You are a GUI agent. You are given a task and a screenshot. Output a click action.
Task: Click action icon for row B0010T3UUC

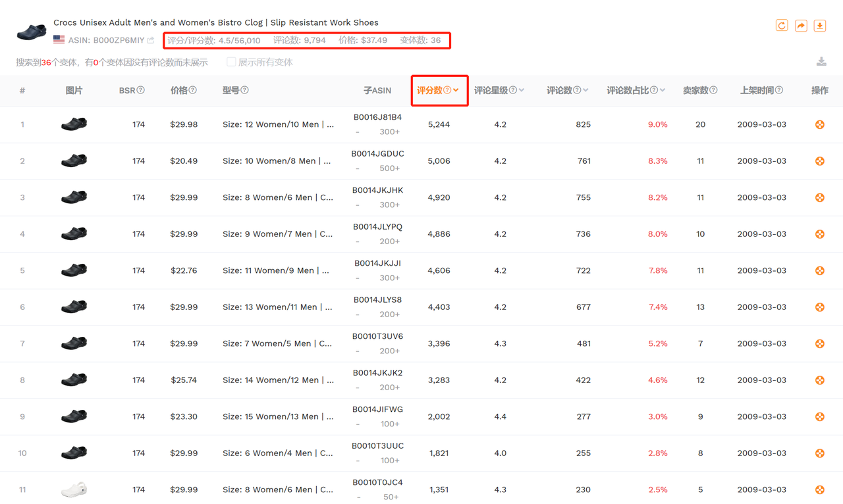[820, 453]
